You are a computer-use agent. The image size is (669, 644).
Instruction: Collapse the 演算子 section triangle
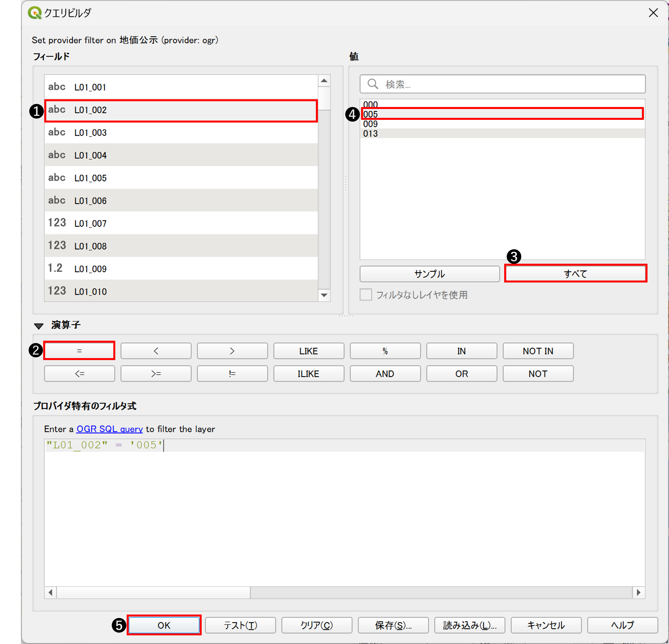pos(39,326)
